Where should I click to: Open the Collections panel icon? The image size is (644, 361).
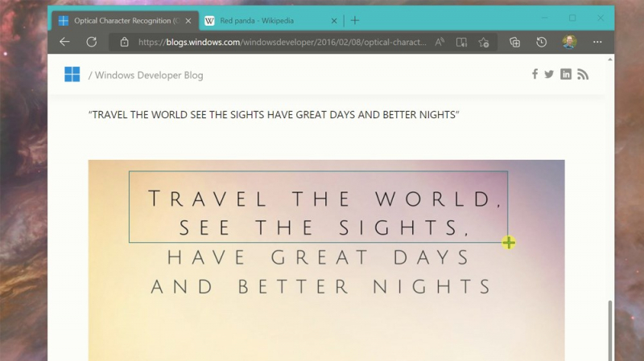(x=515, y=42)
